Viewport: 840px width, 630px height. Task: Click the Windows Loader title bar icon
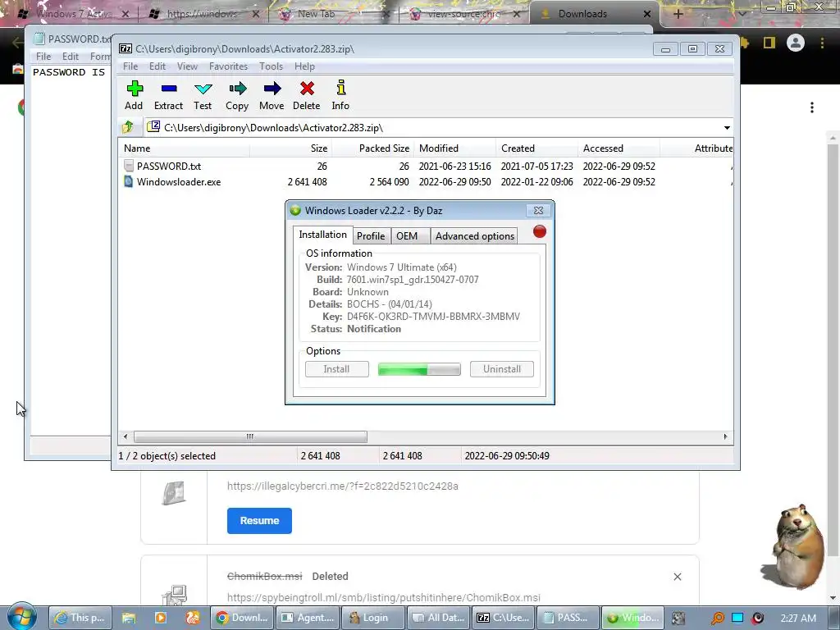tap(295, 211)
